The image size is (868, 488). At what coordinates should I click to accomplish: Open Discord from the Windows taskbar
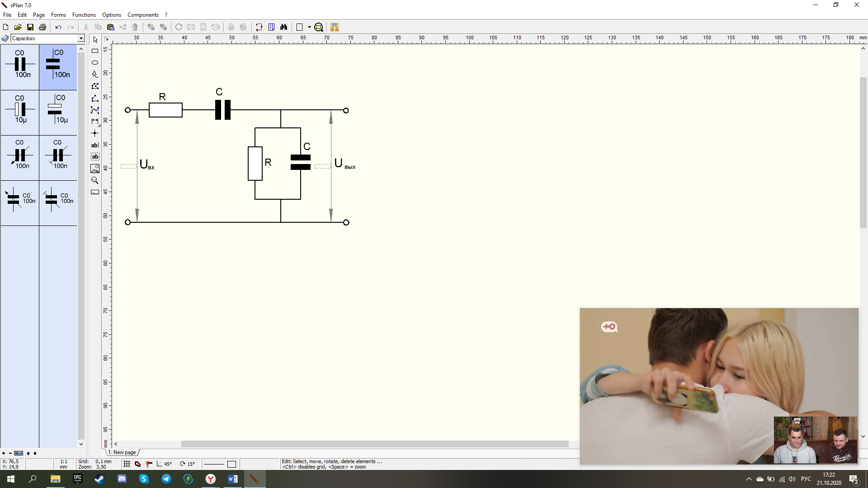[x=122, y=479]
